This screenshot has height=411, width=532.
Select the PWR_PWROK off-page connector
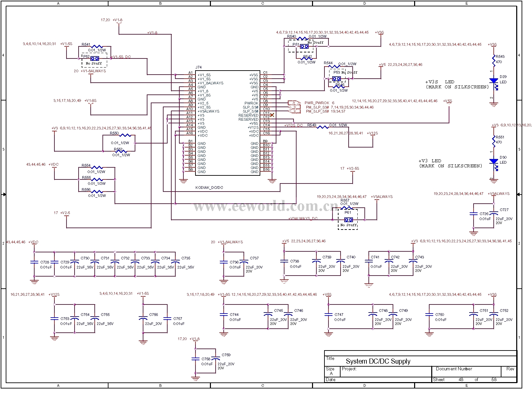pos(294,103)
